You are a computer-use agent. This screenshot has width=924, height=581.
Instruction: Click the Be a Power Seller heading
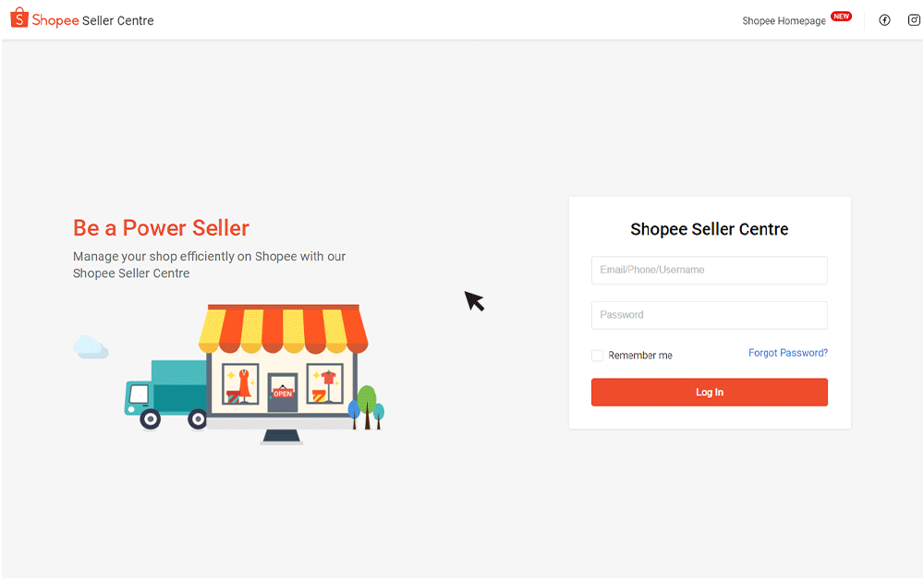161,228
